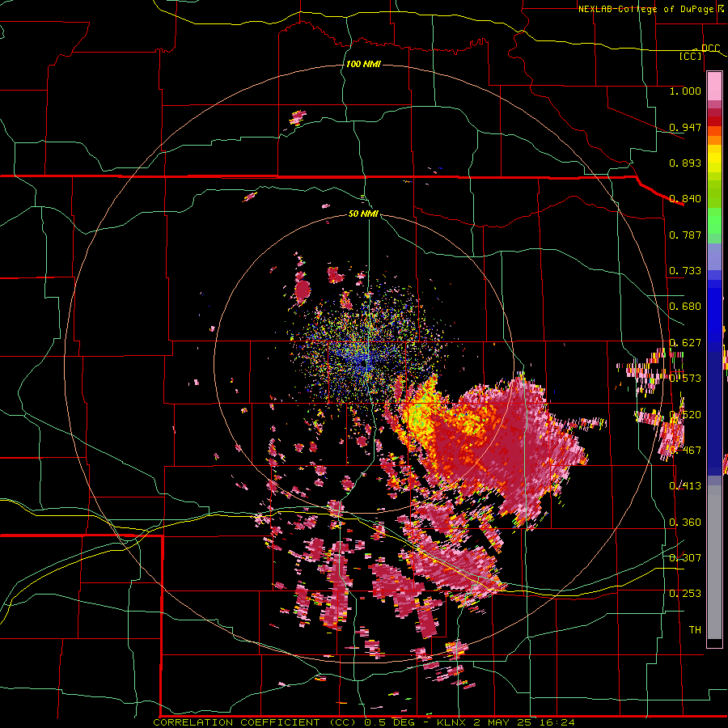Image resolution: width=728 pixels, height=728 pixels.
Task: Click the dark navy segment of the color bar
Action: (714, 408)
